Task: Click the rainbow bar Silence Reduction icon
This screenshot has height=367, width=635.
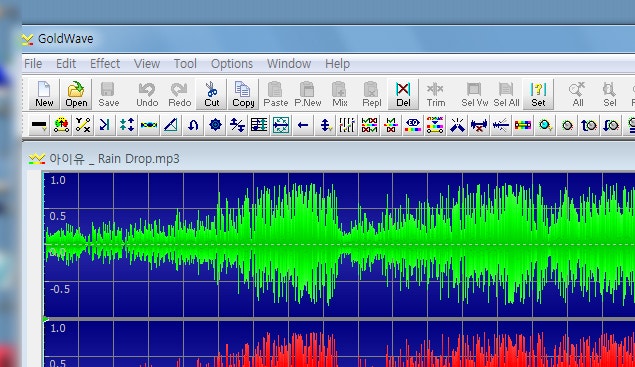Action: point(522,125)
